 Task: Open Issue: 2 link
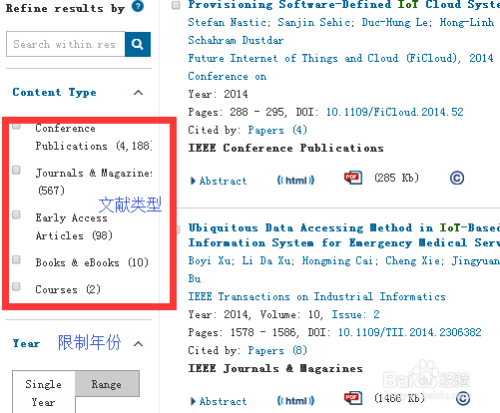click(x=356, y=314)
